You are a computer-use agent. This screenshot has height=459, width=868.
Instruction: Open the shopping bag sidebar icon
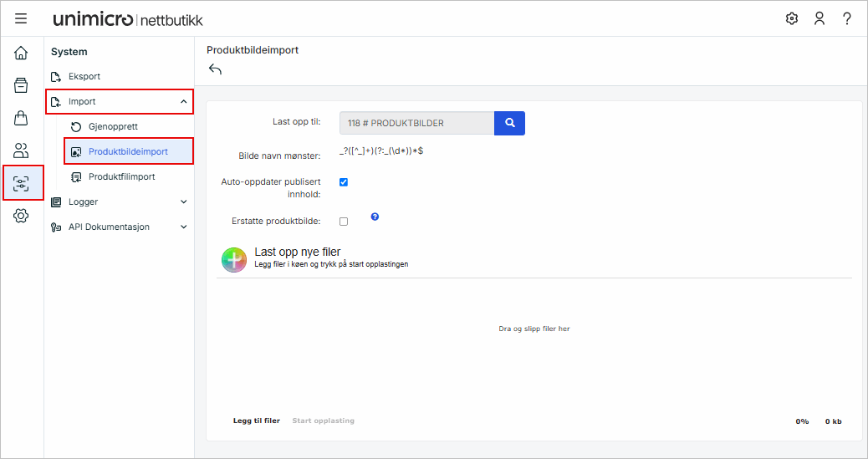click(21, 117)
